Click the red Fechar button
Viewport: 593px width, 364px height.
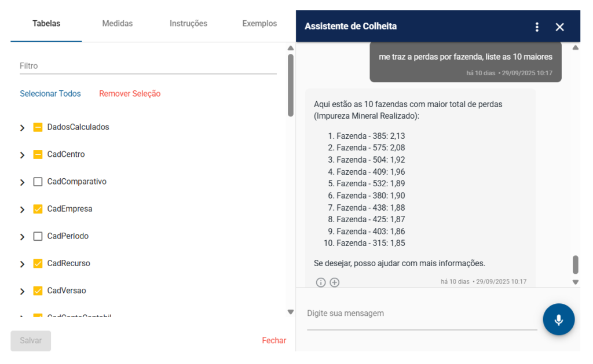274,340
